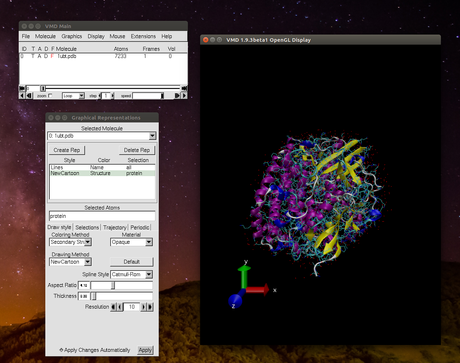Open the Material dropdown set to Opaque
Viewport: 460px width, 363px height.
coord(131,242)
